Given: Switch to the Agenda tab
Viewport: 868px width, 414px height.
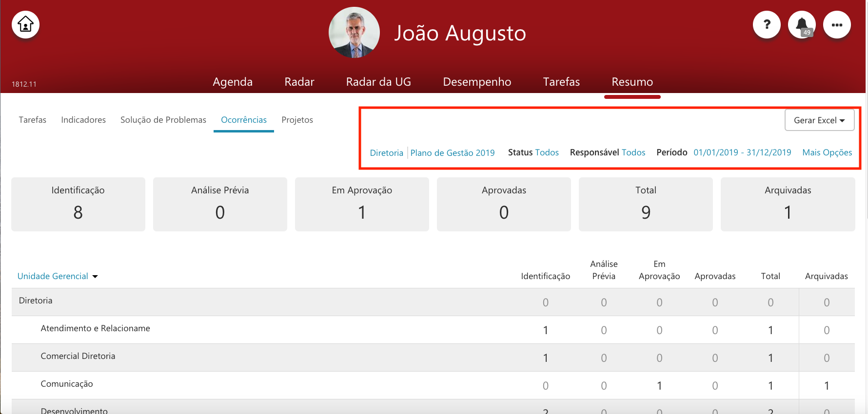Looking at the screenshot, I should [233, 82].
